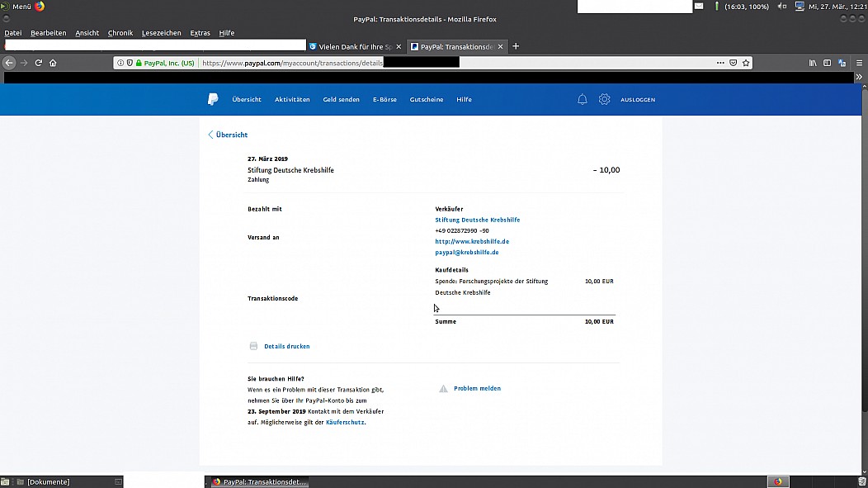Open the Aktivitäten navigation item

pos(292,100)
